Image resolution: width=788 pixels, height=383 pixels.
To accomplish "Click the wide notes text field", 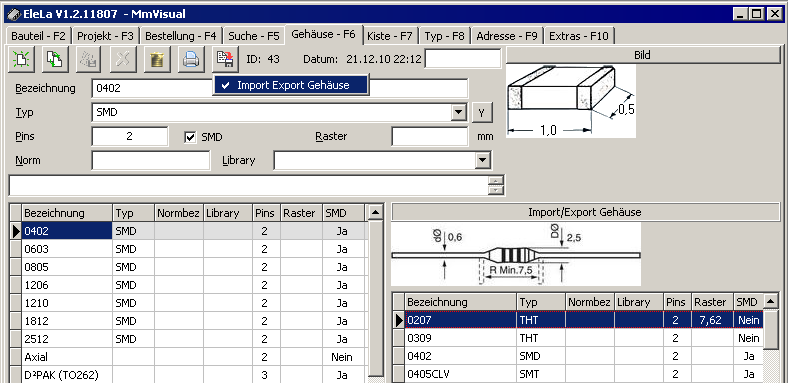I will point(248,185).
